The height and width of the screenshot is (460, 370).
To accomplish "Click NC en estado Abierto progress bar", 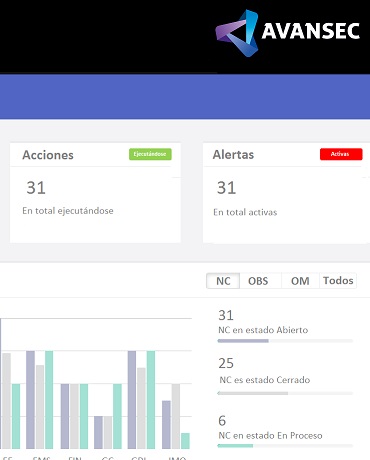I will 285,341.
